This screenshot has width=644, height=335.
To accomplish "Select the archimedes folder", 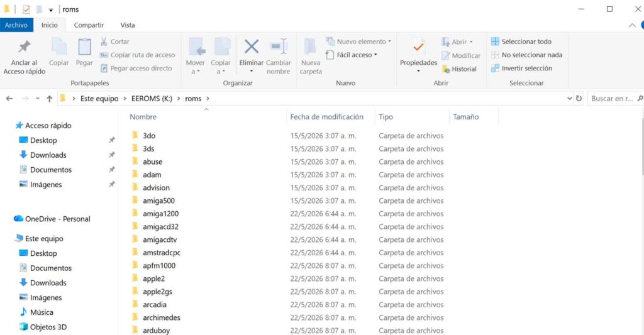I will pos(162,318).
